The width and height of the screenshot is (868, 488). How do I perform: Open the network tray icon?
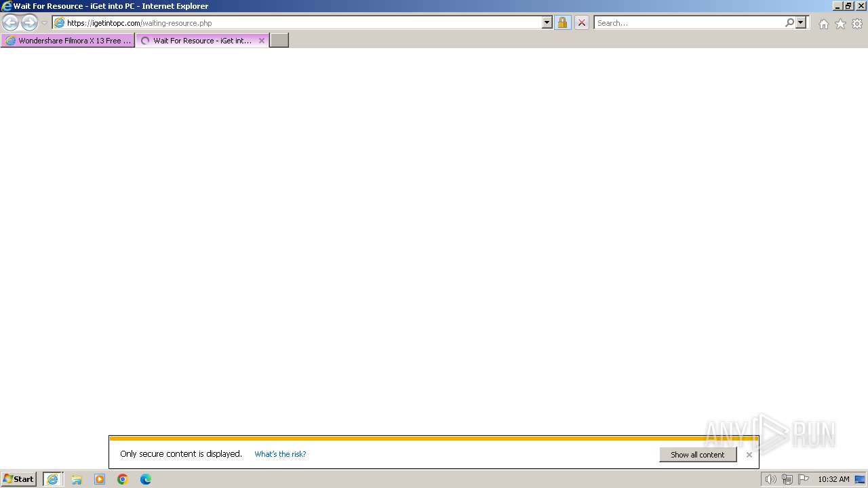[x=787, y=479]
